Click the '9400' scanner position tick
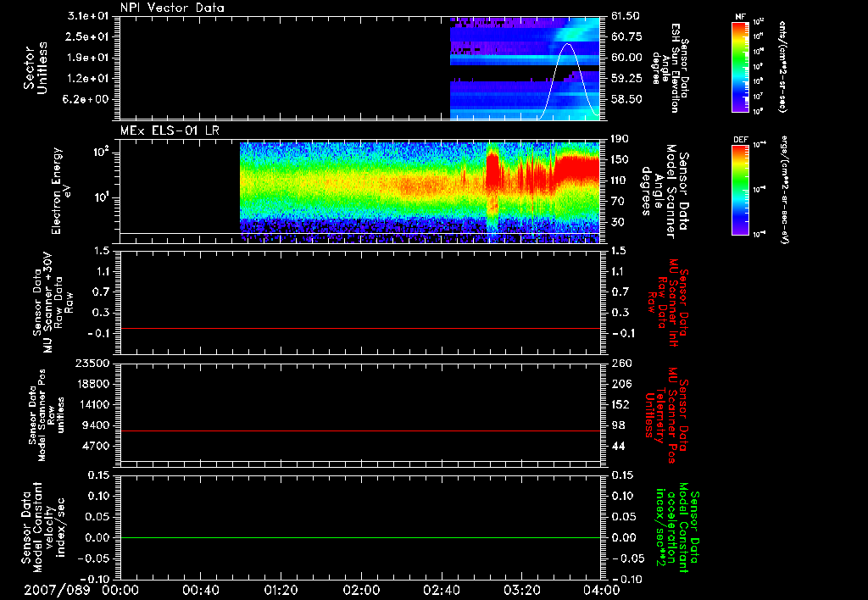Screen dimensions: 868x600 [x=97, y=425]
